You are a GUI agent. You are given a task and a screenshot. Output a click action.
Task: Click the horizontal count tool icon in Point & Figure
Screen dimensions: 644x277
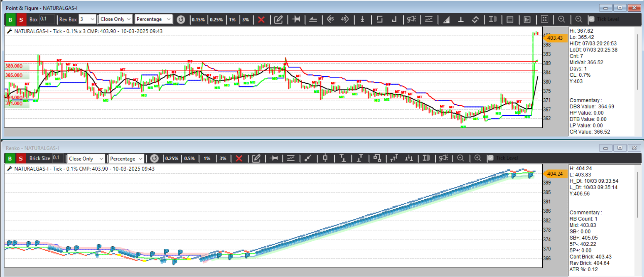[x=296, y=19]
